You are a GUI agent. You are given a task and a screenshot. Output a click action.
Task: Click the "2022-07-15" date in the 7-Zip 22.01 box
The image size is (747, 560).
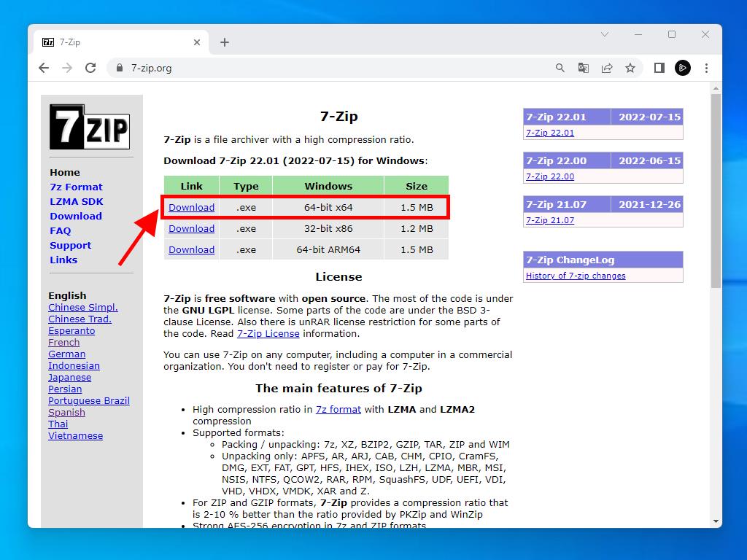(649, 117)
